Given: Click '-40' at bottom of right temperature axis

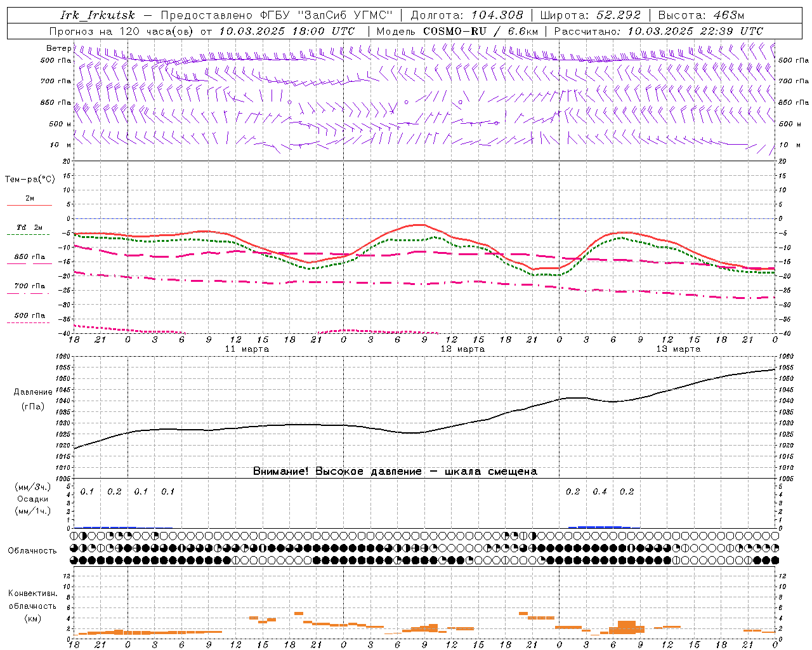Looking at the screenshot, I should coord(785,334).
